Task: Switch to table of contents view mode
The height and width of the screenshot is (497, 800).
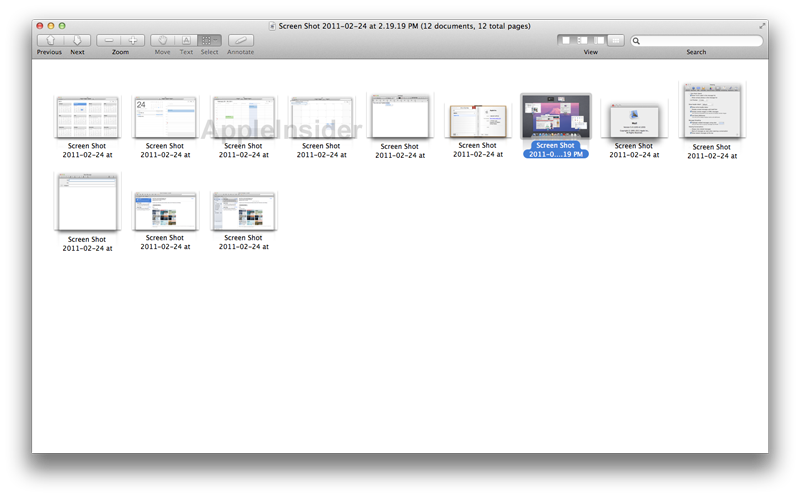Action: (x=599, y=40)
